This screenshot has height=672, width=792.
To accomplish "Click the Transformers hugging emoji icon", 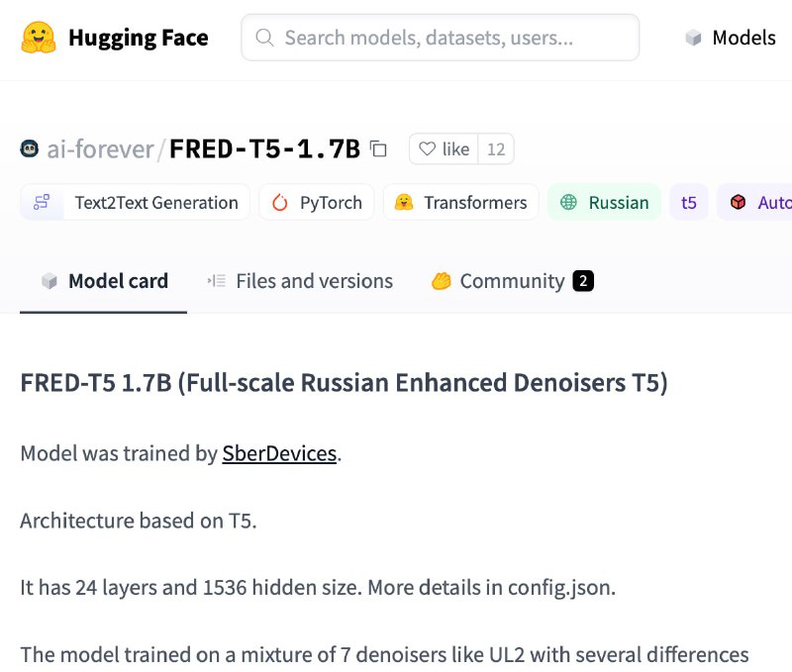I will pyautogui.click(x=404, y=202).
